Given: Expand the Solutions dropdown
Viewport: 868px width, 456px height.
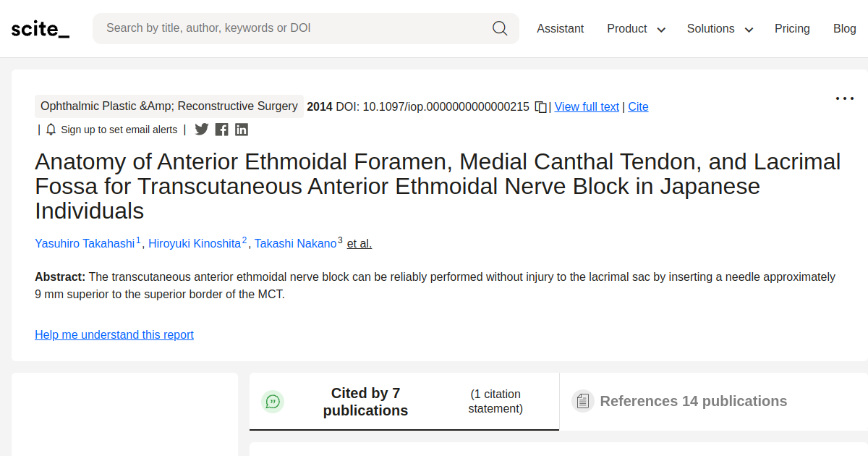Looking at the screenshot, I should pyautogui.click(x=719, y=29).
